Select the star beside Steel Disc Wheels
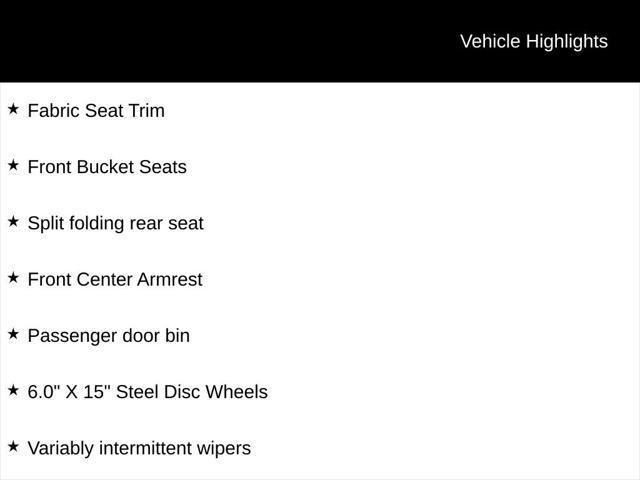 pyautogui.click(x=13, y=390)
